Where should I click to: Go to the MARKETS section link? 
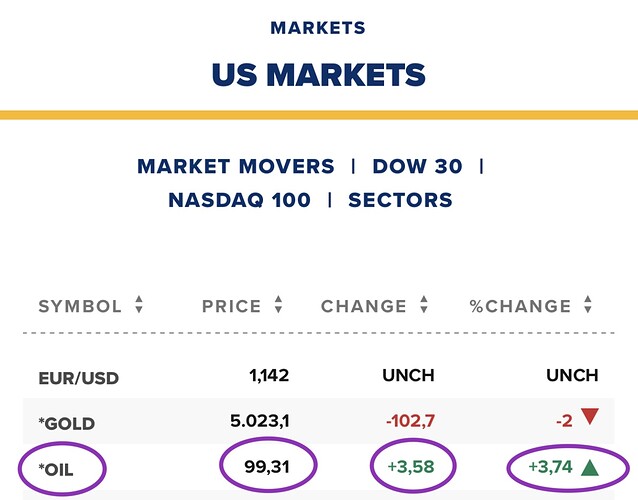(318, 28)
